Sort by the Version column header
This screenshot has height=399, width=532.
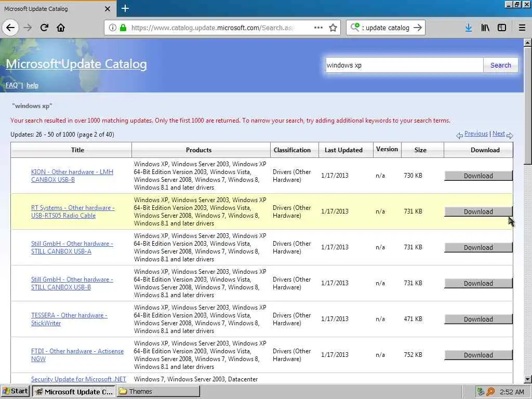387,149
